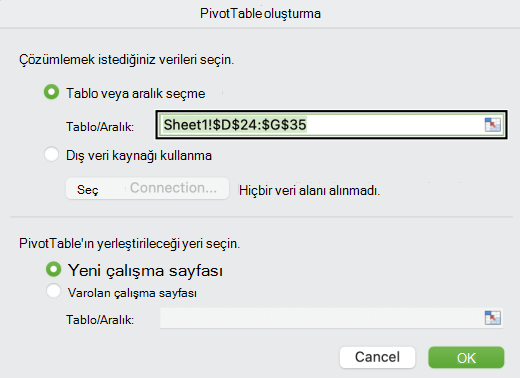Click the 'Hiçbir veri alanı alınmadı.' text
Viewport: 520px width, 378px height.
click(x=309, y=191)
